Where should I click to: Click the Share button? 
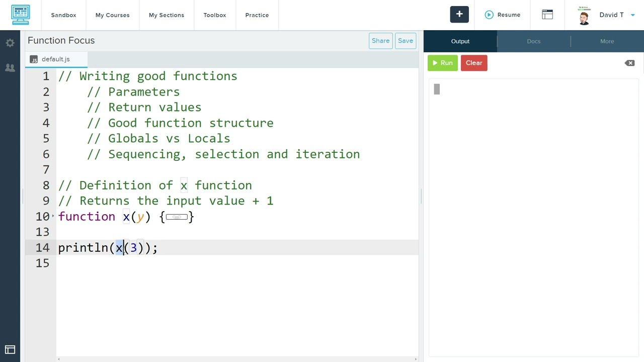click(380, 41)
